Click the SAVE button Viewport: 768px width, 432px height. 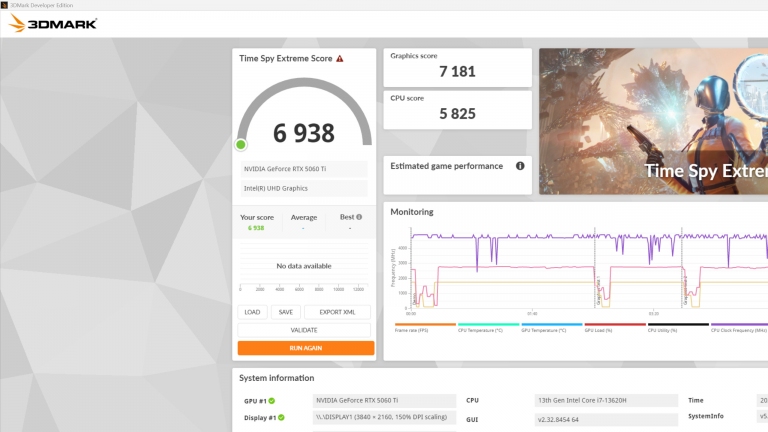[286, 312]
